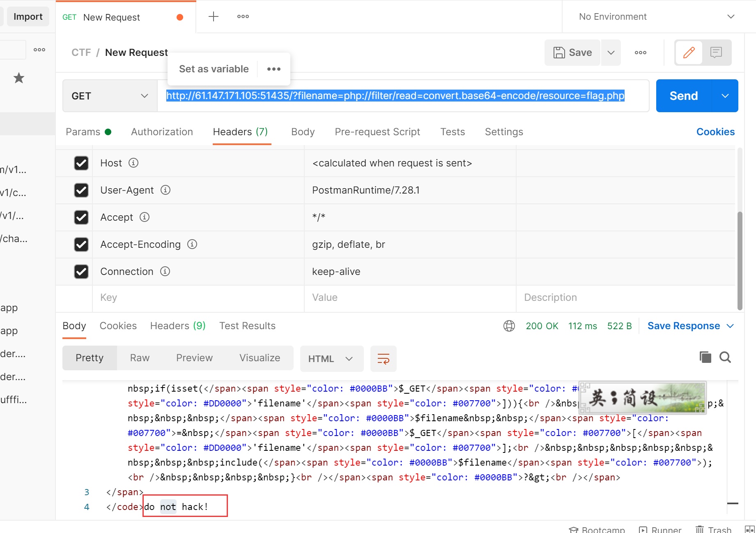Uncheck the Host header checkbox
The height and width of the screenshot is (533, 756).
click(x=81, y=163)
